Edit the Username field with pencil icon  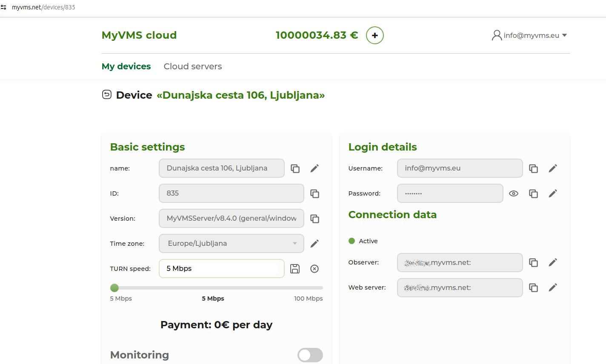pyautogui.click(x=553, y=168)
